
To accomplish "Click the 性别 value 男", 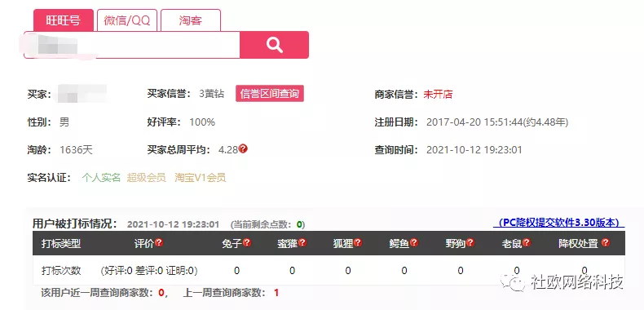I will tap(64, 122).
